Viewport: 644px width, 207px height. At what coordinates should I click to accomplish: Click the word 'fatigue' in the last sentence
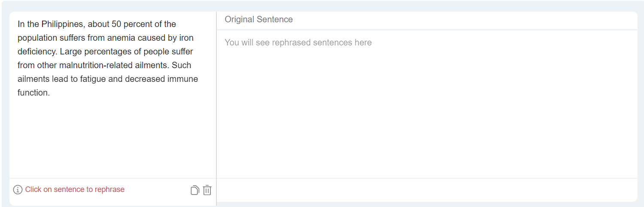click(93, 79)
